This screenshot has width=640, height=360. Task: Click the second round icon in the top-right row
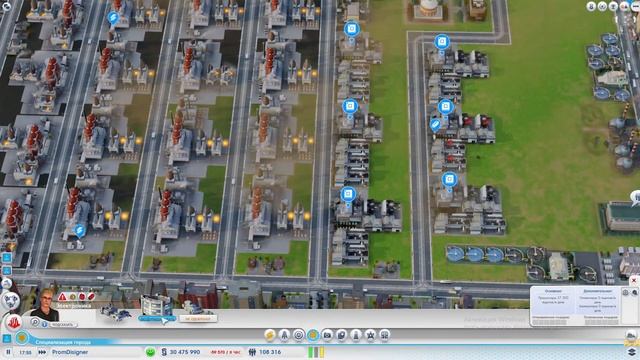tap(602, 6)
